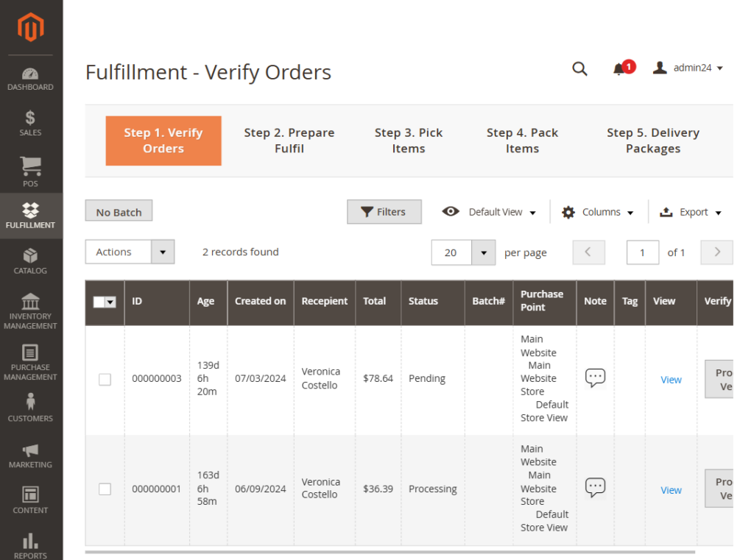Image resolution: width=754 pixels, height=560 pixels.
Task: Open View link for order 000000001
Action: 671,489
